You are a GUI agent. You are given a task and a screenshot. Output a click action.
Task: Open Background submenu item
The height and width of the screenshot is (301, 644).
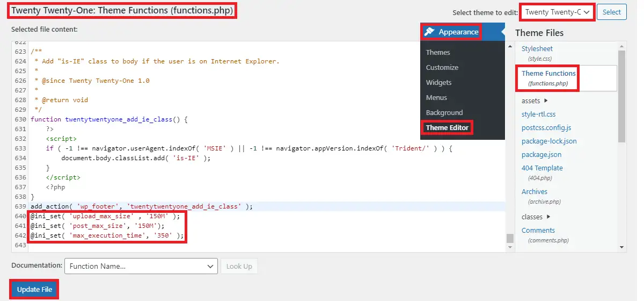tap(444, 112)
